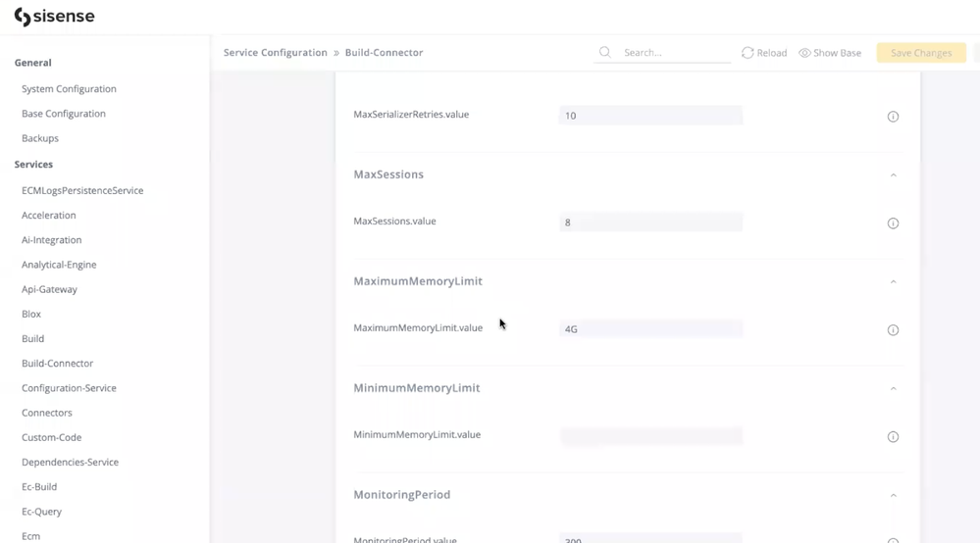Click the search magnifier icon
This screenshot has width=980, height=543.
(x=605, y=53)
